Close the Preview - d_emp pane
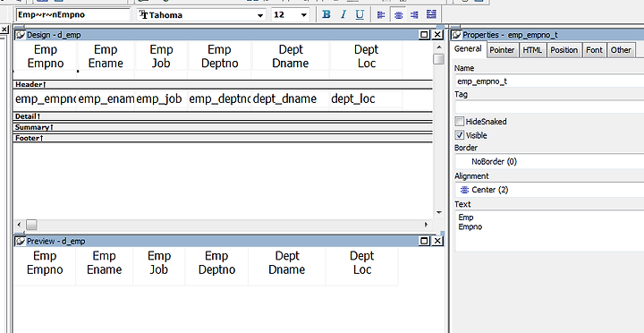Screen dimensions: 644x333 (437, 241)
